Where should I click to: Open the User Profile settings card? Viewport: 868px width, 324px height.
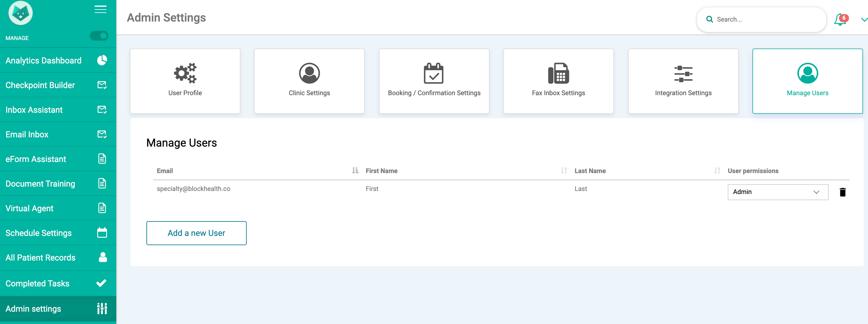185,81
